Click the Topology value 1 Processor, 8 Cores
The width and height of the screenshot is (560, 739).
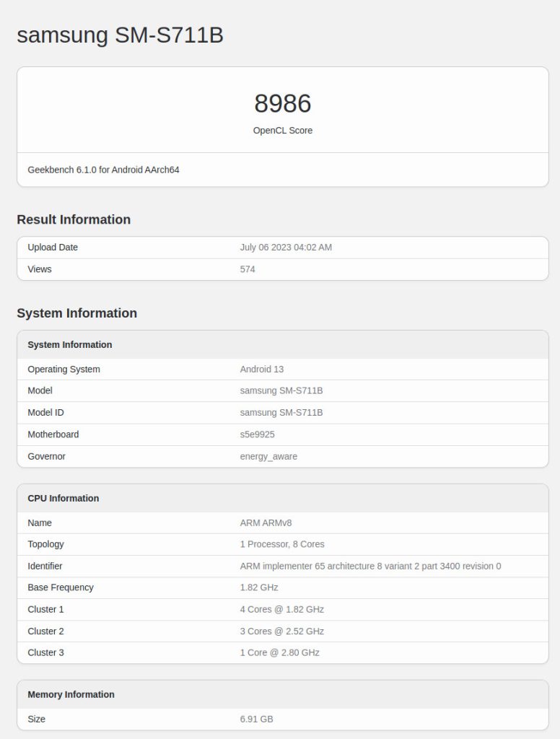[x=282, y=544]
